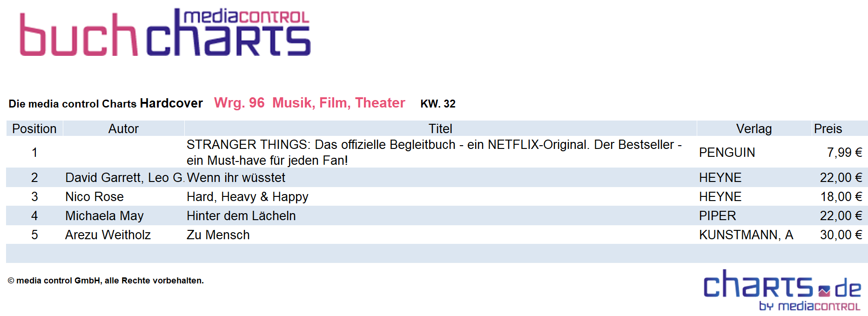
Task: Select the Preis column header
Action: coord(828,128)
